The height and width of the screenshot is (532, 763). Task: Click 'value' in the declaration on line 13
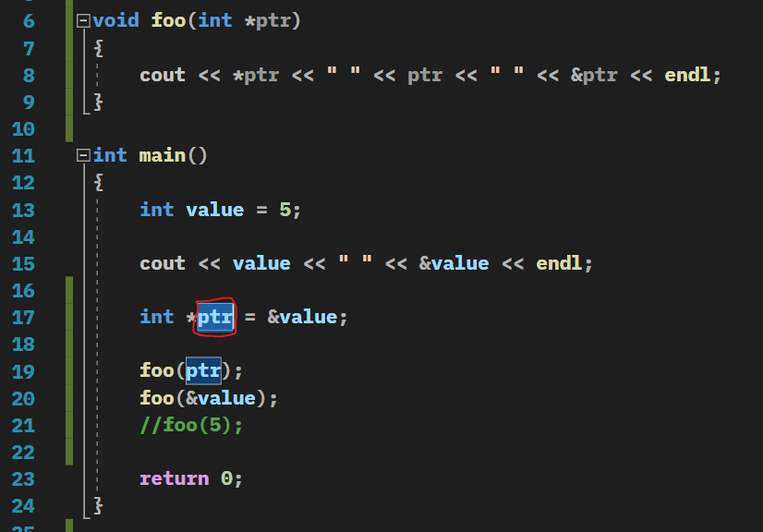click(x=215, y=210)
